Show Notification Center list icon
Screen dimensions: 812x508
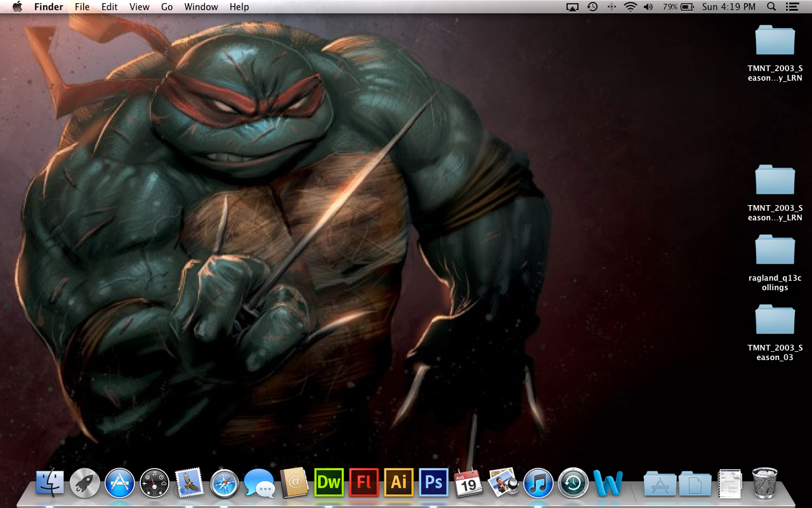pos(791,7)
